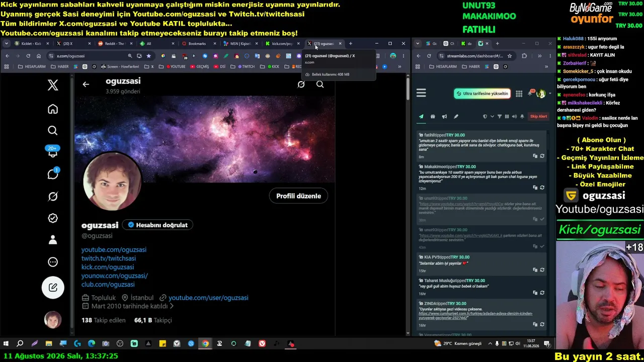This screenshot has width=644, height=362.
Task: Open X notifications with the 20+ badge
Action: (53, 151)
